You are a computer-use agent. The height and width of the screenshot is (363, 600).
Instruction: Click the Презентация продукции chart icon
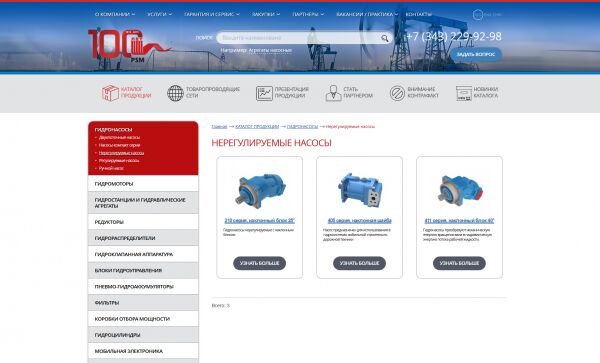(264, 93)
